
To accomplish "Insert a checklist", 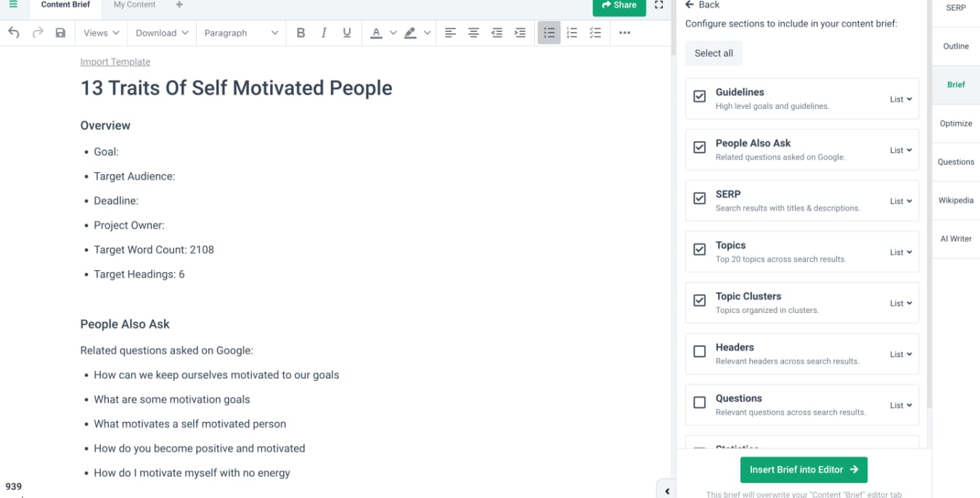I will (595, 33).
